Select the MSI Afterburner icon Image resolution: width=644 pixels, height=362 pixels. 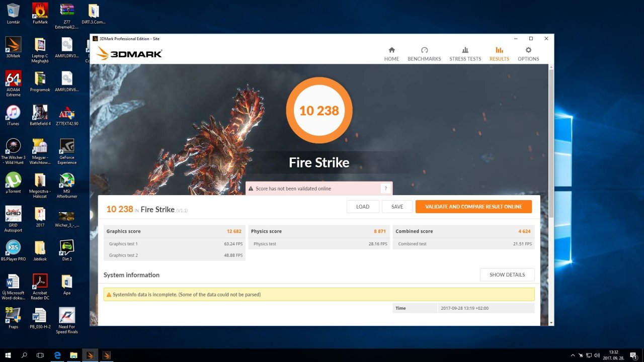pos(67,185)
